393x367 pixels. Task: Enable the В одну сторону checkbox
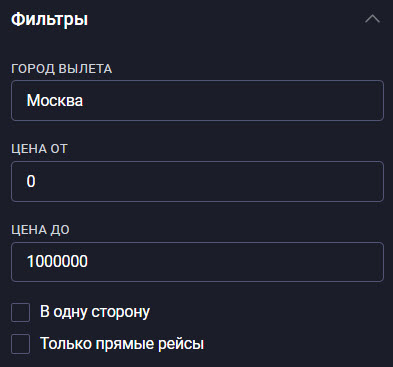pyautogui.click(x=21, y=312)
